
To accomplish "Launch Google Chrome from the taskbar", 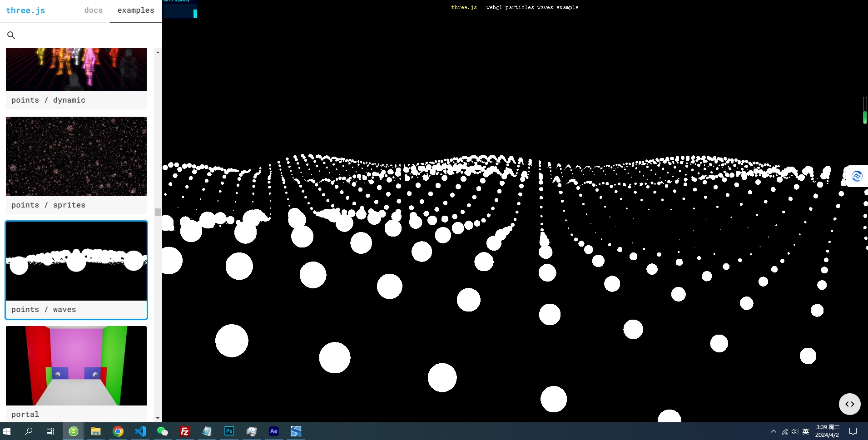I will [118, 431].
